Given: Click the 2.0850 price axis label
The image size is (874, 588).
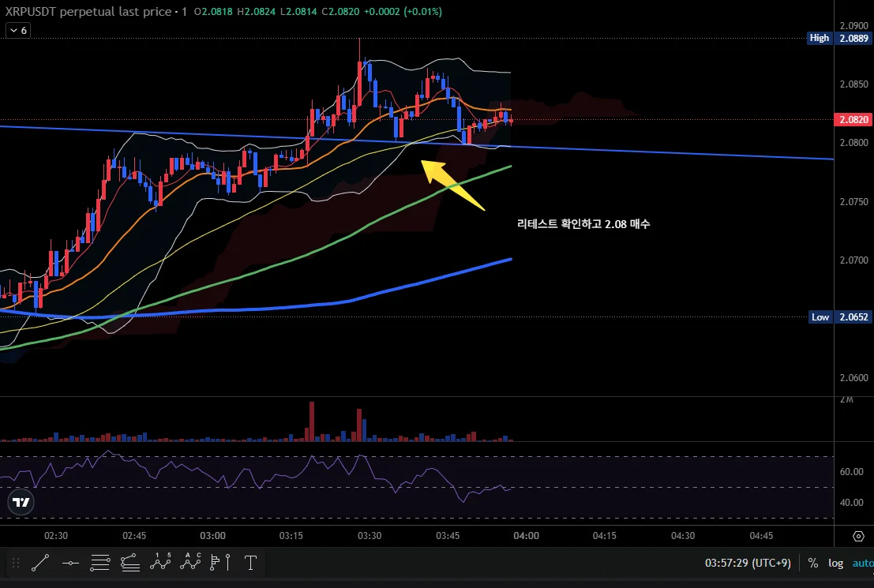Looking at the screenshot, I should (854, 84).
